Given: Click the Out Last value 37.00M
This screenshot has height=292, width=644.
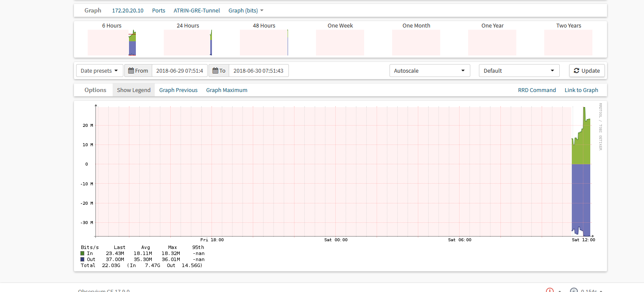Looking at the screenshot, I should pyautogui.click(x=115, y=259).
